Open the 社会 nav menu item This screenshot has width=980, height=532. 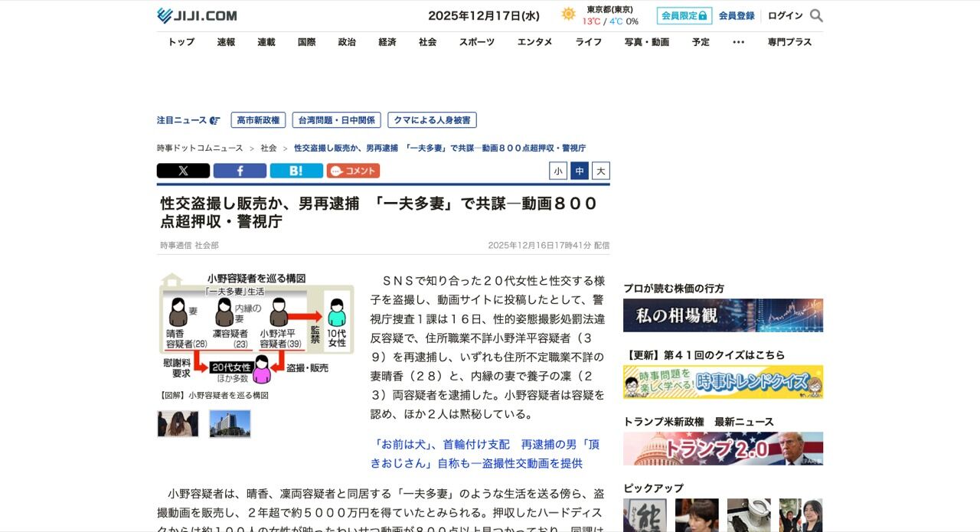(427, 42)
